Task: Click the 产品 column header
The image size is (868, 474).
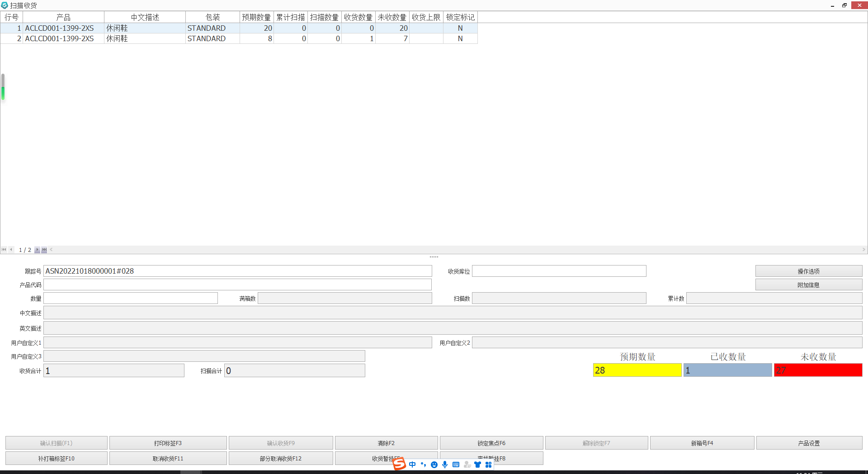Action: point(63,17)
